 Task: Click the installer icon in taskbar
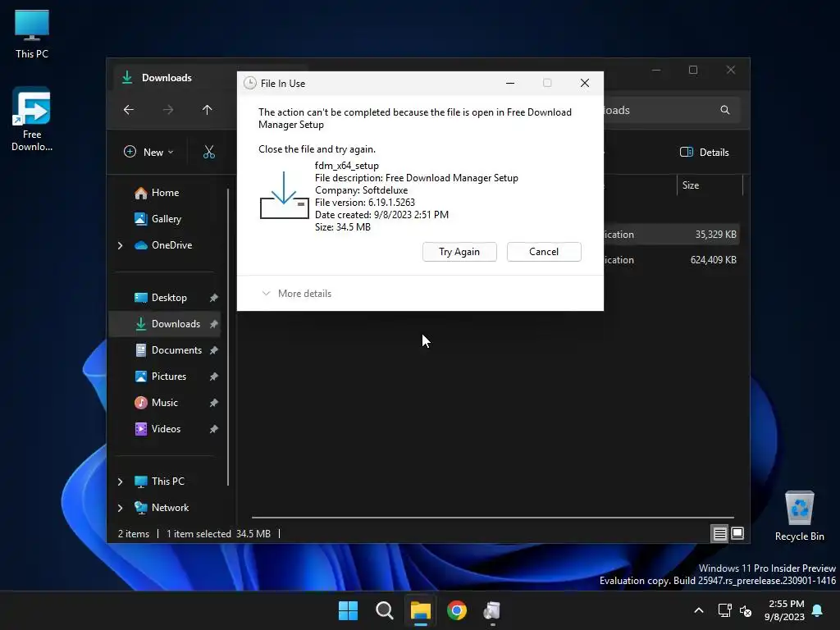point(492,610)
